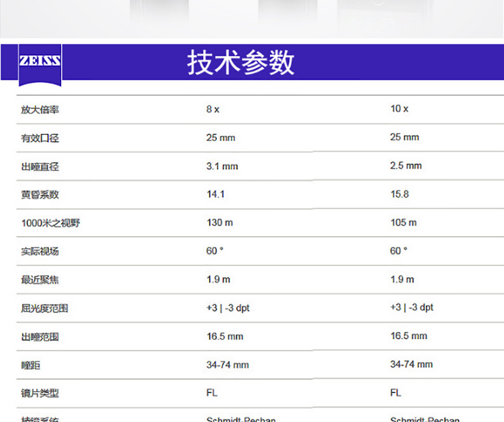Image resolution: width=504 pixels, height=422 pixels.
Task: Click the 1.9 m value in 8 x column
Action: [x=219, y=279]
